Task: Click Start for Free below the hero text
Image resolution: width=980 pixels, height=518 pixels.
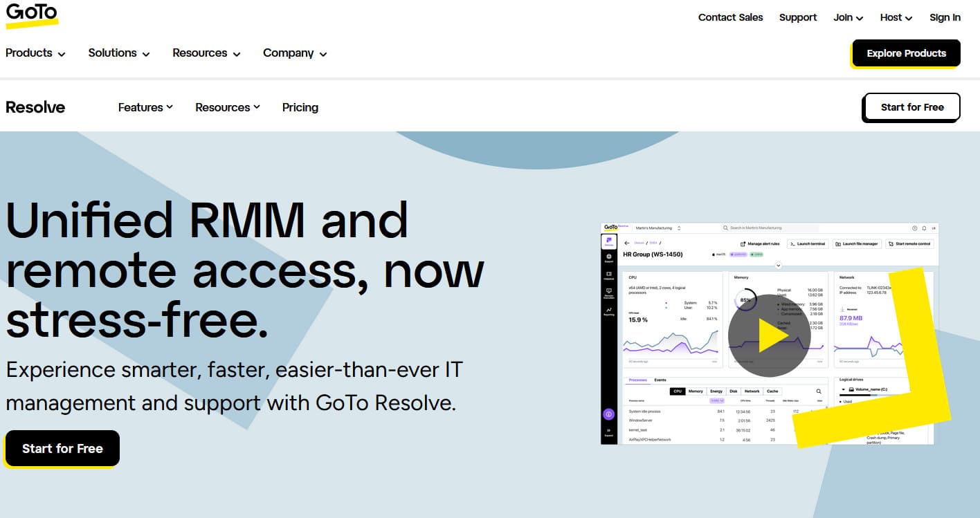Action: [x=62, y=448]
